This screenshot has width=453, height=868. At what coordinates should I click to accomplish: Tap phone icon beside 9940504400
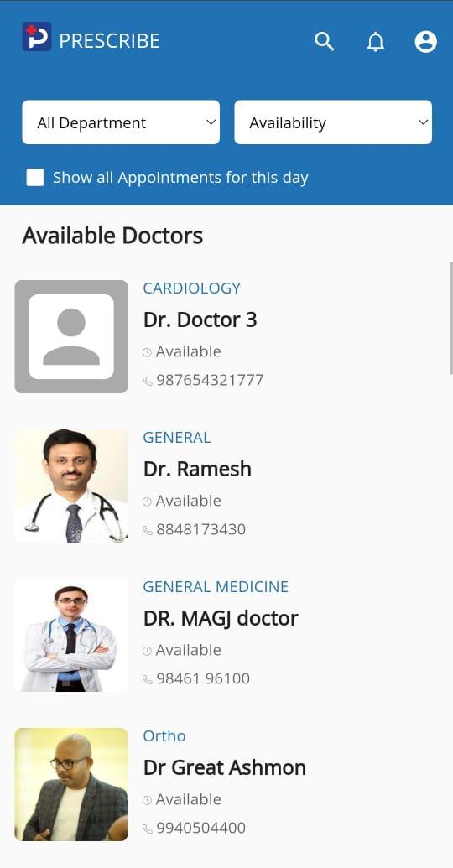148,829
